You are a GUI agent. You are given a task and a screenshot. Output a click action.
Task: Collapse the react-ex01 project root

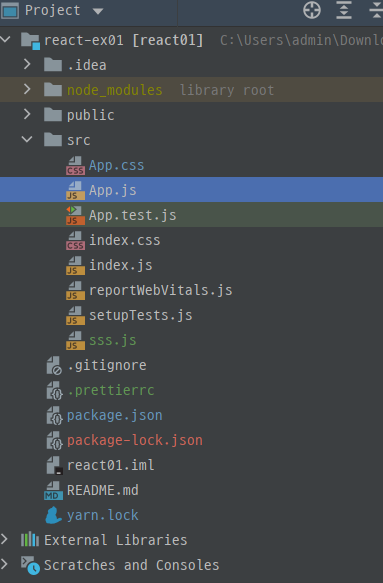[x=6, y=39]
